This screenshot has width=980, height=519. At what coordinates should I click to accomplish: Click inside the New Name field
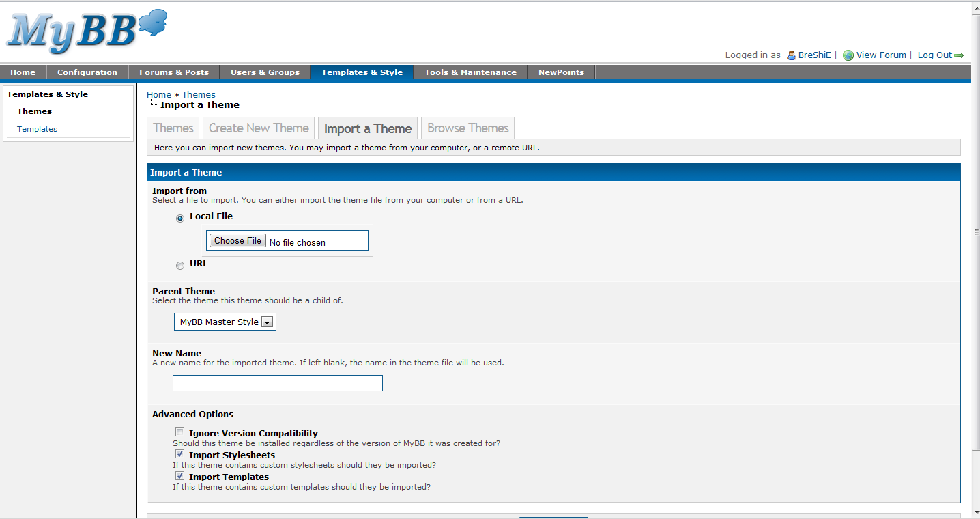(x=277, y=383)
